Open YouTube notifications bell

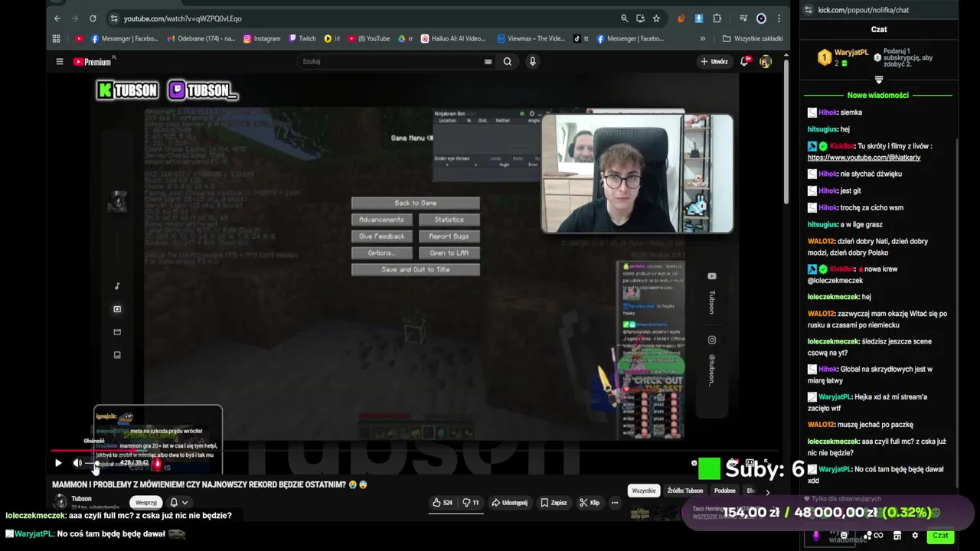coord(744,62)
